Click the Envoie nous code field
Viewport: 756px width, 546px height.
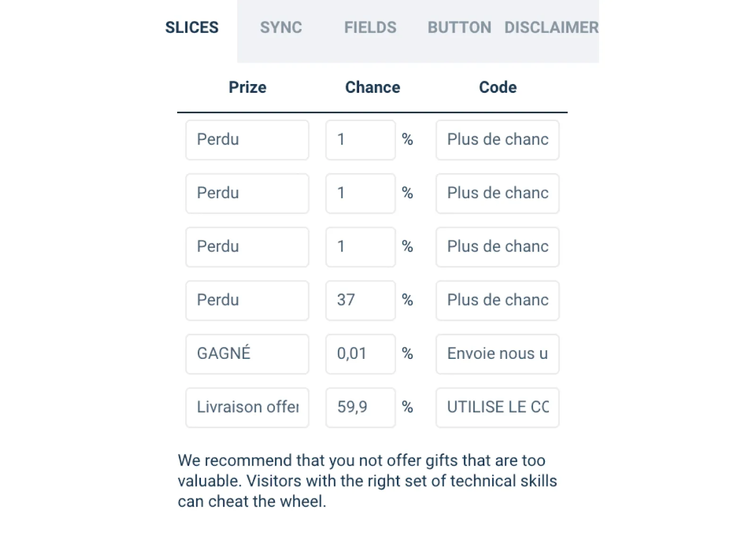point(498,354)
